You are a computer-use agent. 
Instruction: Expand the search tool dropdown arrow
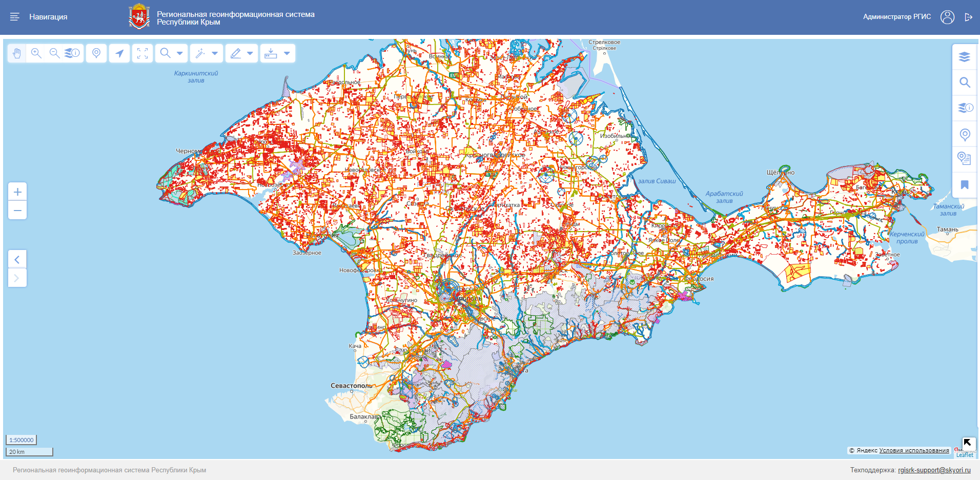[179, 53]
